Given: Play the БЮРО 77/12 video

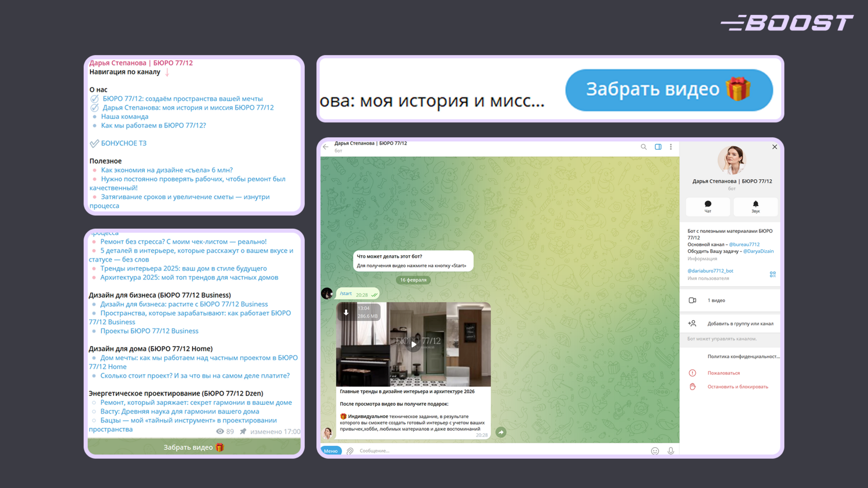Looking at the screenshot, I should tap(413, 344).
